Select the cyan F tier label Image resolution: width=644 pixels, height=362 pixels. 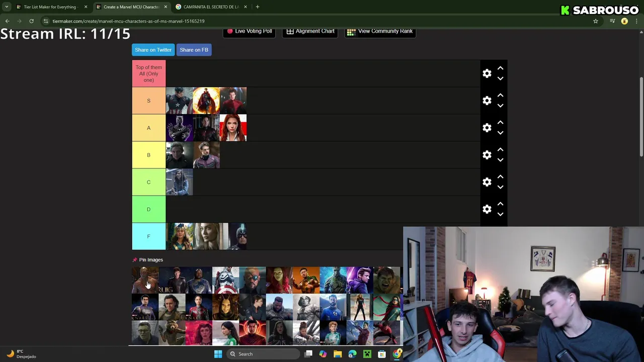(x=148, y=236)
